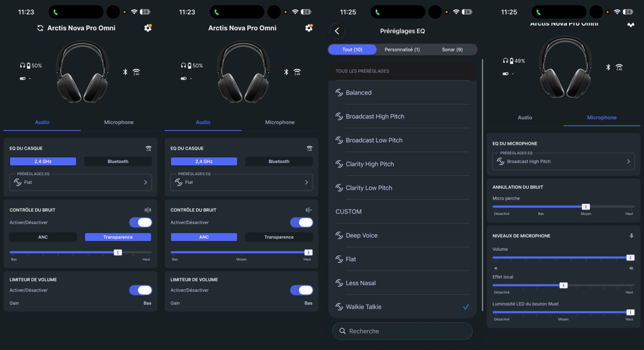Tap the search magnifier icon next to Recherche
The image size is (644, 350).
[x=342, y=331]
